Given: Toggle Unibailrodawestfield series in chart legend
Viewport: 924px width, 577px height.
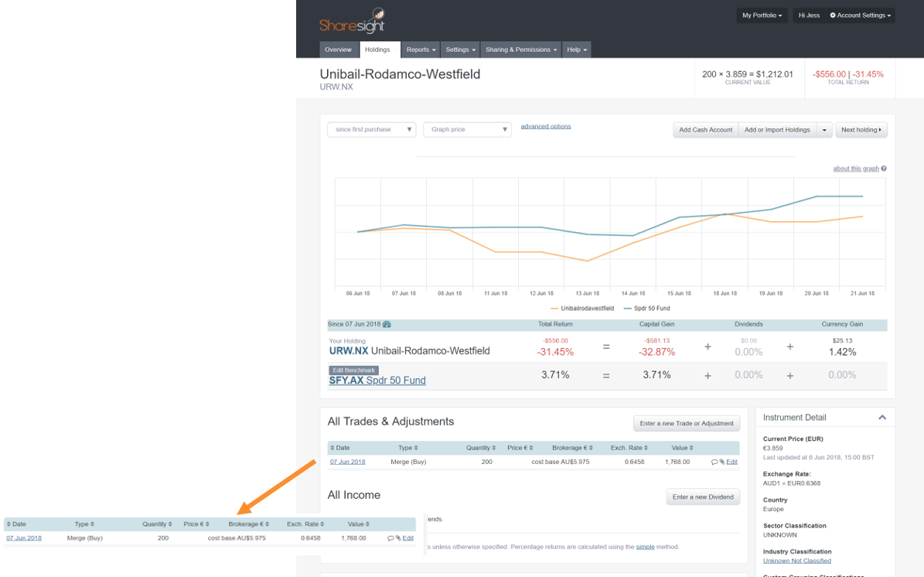Looking at the screenshot, I should coord(582,309).
